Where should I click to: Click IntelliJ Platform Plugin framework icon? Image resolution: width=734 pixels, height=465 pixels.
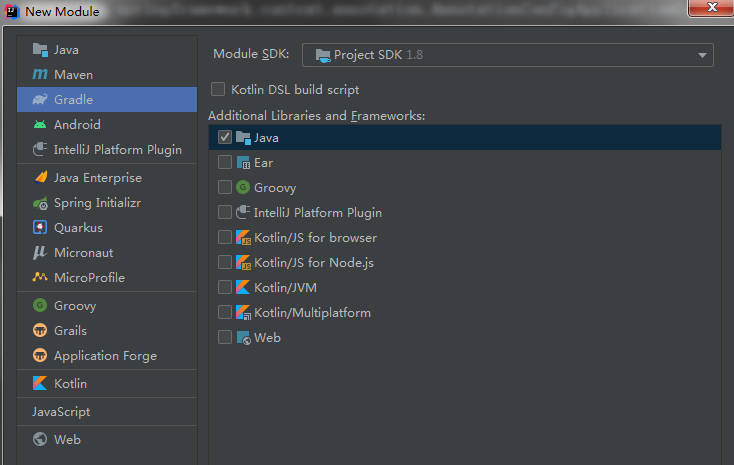point(243,212)
